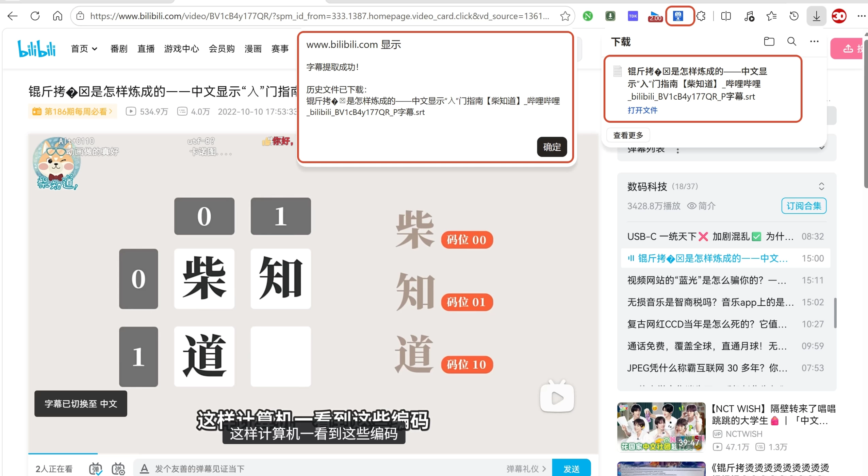Expand the 首页 dropdown menu
The height and width of the screenshot is (476, 868).
click(x=84, y=49)
